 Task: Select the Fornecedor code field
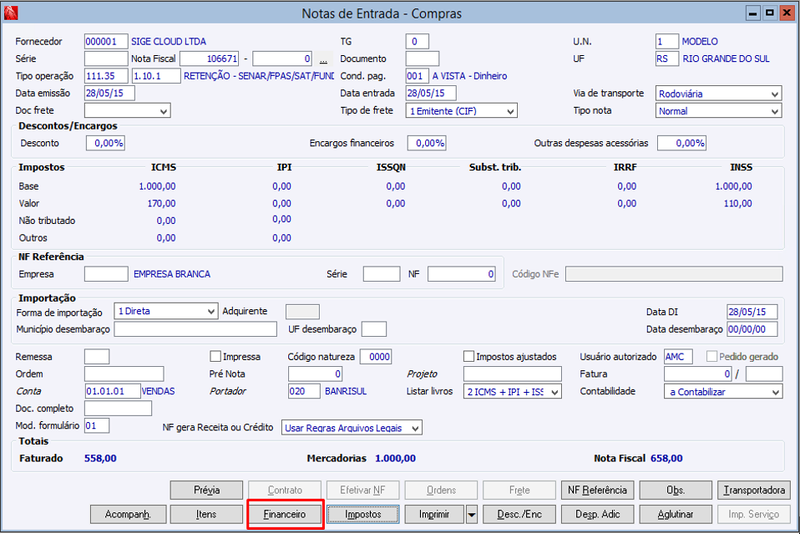tap(106, 41)
